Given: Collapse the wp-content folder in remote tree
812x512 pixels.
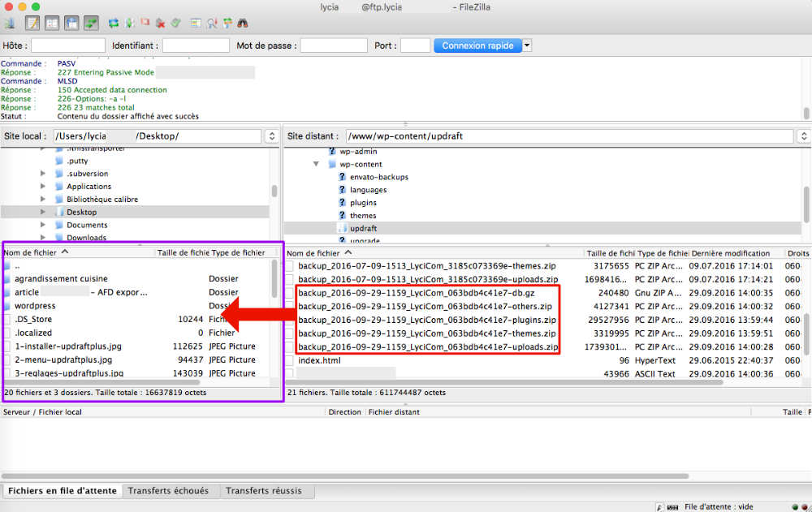Looking at the screenshot, I should click(317, 164).
